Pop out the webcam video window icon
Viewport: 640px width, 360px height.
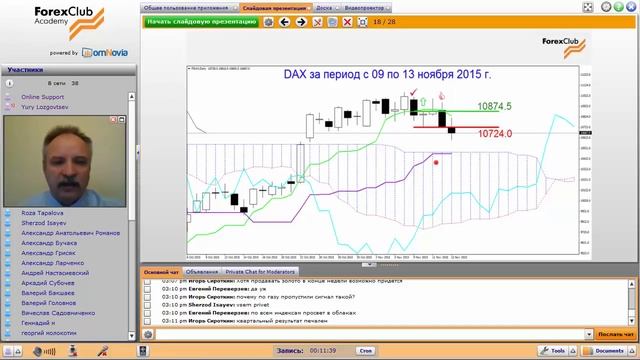[122, 120]
